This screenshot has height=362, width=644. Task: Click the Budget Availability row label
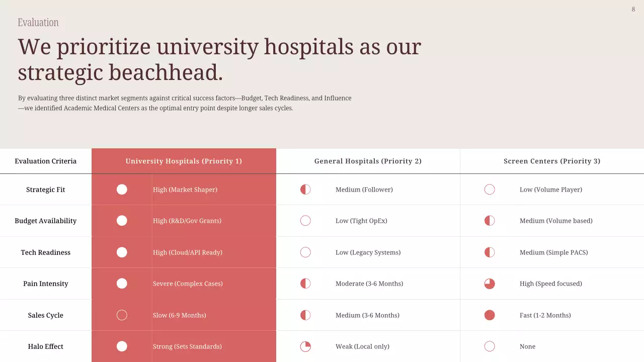coord(46,221)
